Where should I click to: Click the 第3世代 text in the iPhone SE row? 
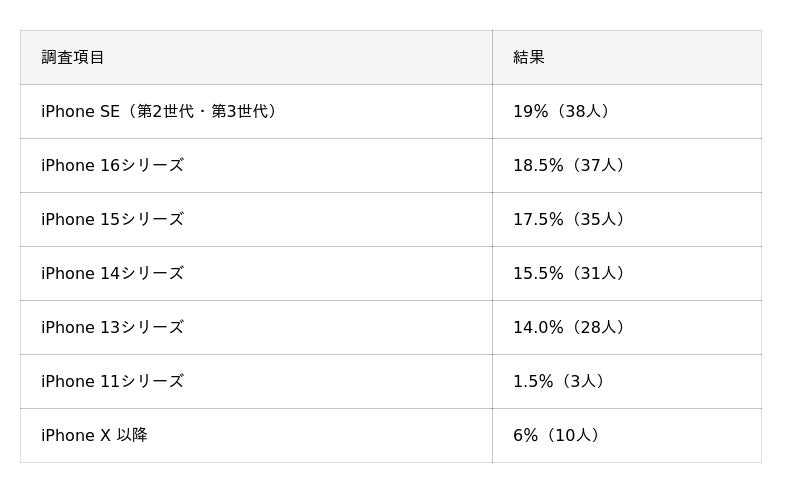(x=241, y=112)
